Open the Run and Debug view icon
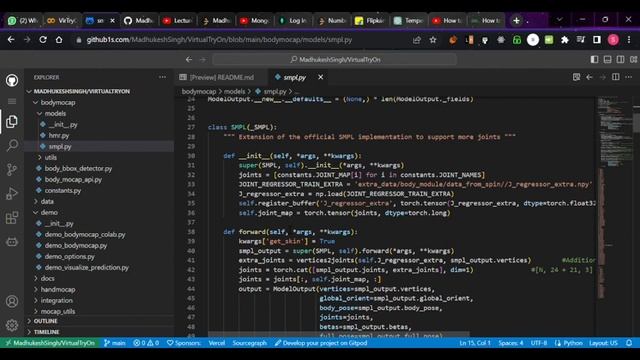Viewport: 640px width, 360px height. pos(12,193)
